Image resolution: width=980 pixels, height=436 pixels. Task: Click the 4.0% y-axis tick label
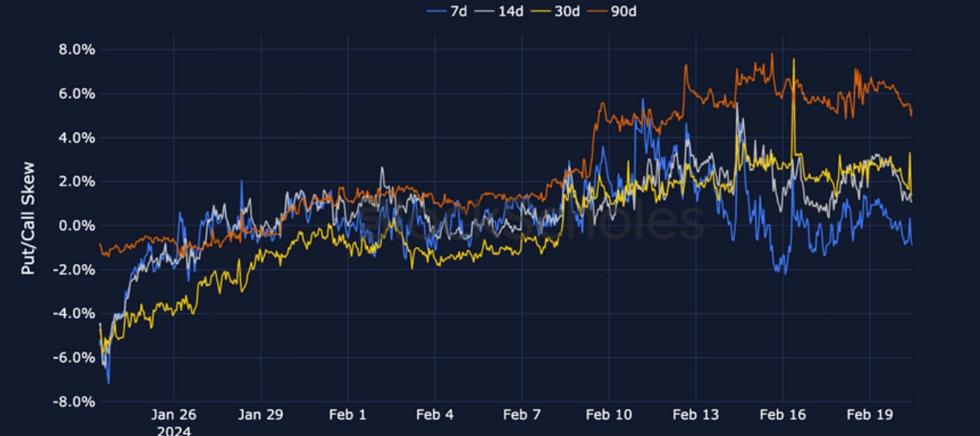pos(76,138)
